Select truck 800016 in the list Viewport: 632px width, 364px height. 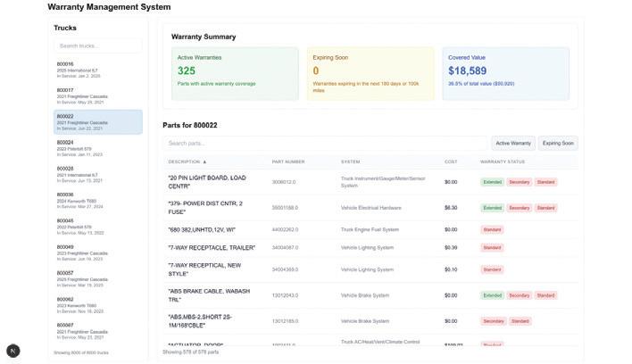point(97,70)
